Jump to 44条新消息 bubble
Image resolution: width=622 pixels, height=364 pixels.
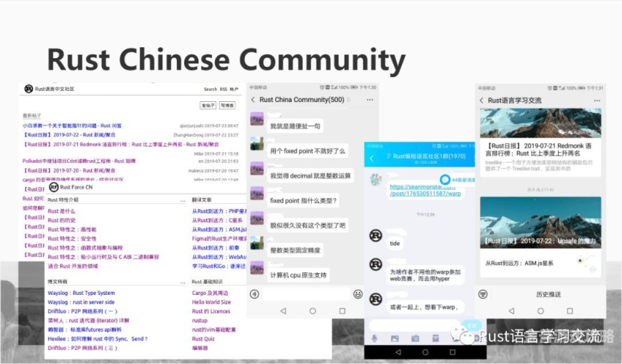click(x=458, y=180)
